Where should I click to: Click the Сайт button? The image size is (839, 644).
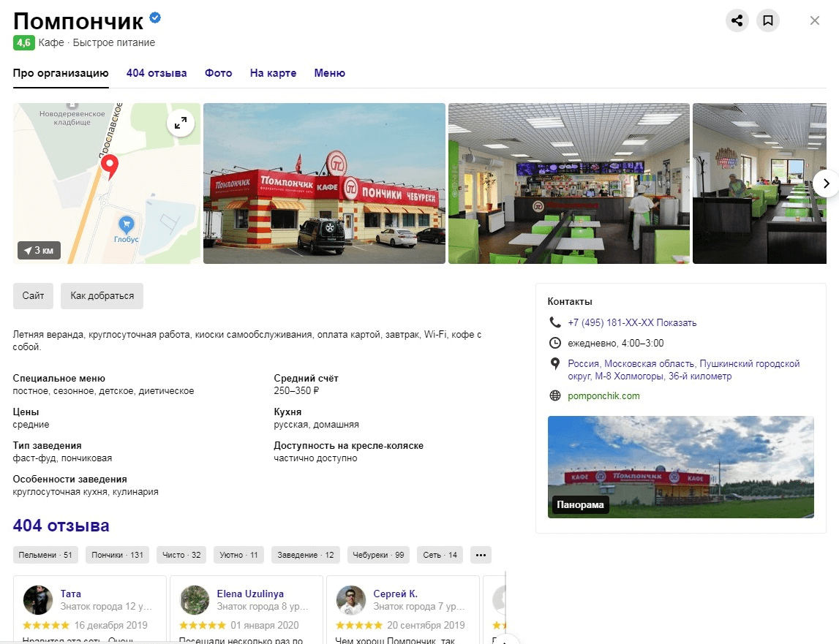pyautogui.click(x=33, y=296)
